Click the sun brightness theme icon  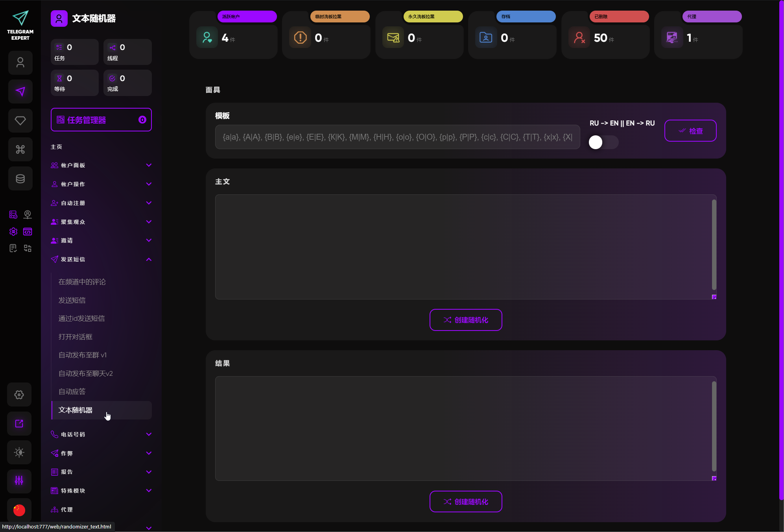point(19,452)
